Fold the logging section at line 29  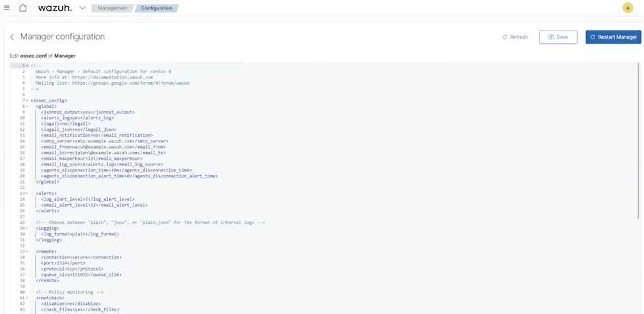coord(28,228)
